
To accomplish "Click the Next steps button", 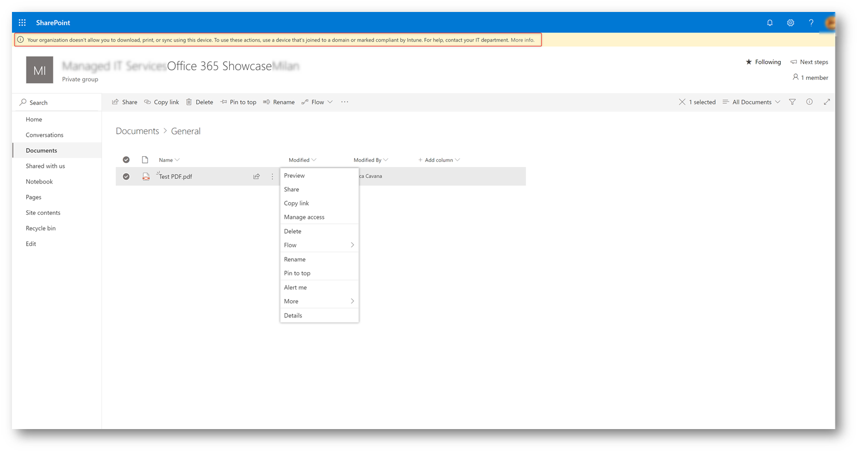I will point(809,62).
